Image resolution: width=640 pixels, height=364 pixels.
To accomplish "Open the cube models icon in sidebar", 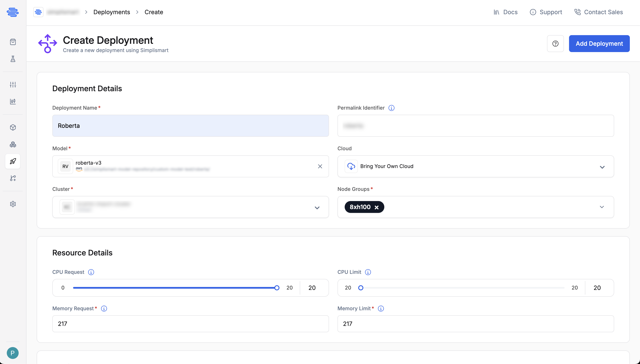I will tap(13, 127).
